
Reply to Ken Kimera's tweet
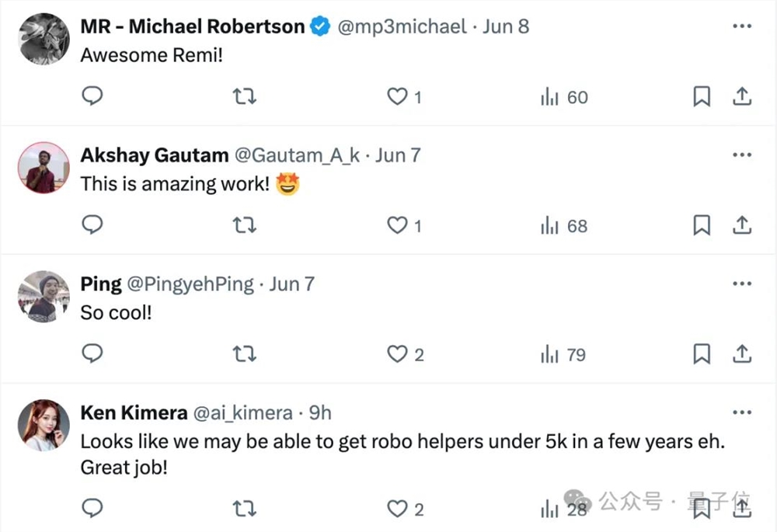[x=92, y=509]
